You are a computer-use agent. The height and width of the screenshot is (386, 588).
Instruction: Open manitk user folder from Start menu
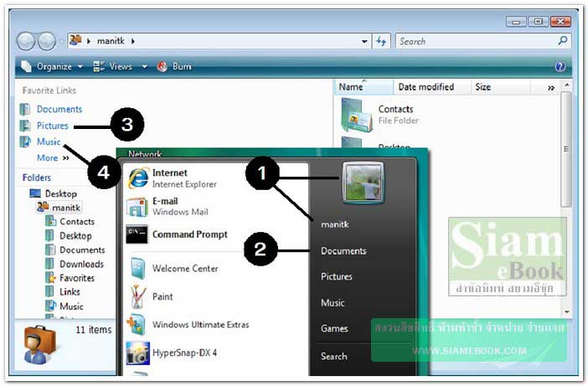[335, 224]
